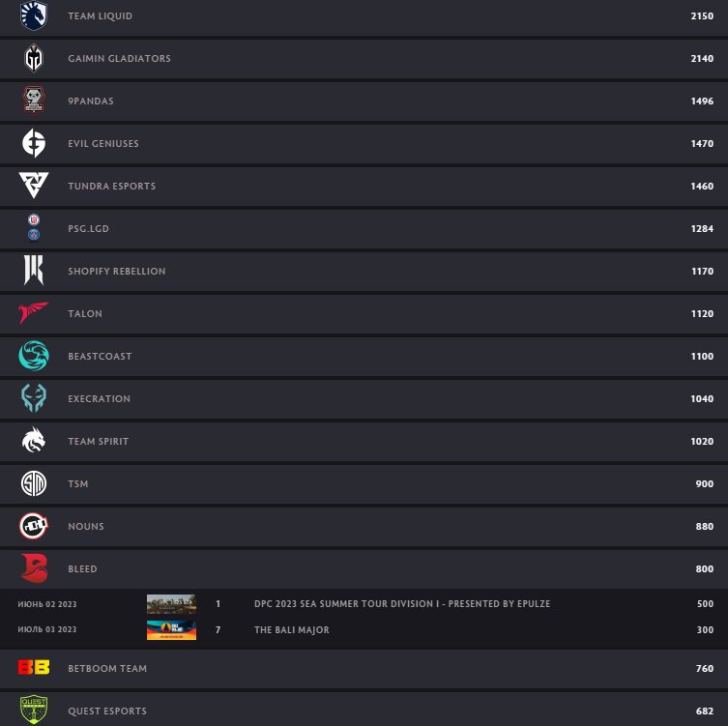This screenshot has width=728, height=726.
Task: Click the Nouns score of 880
Action: click(x=705, y=527)
